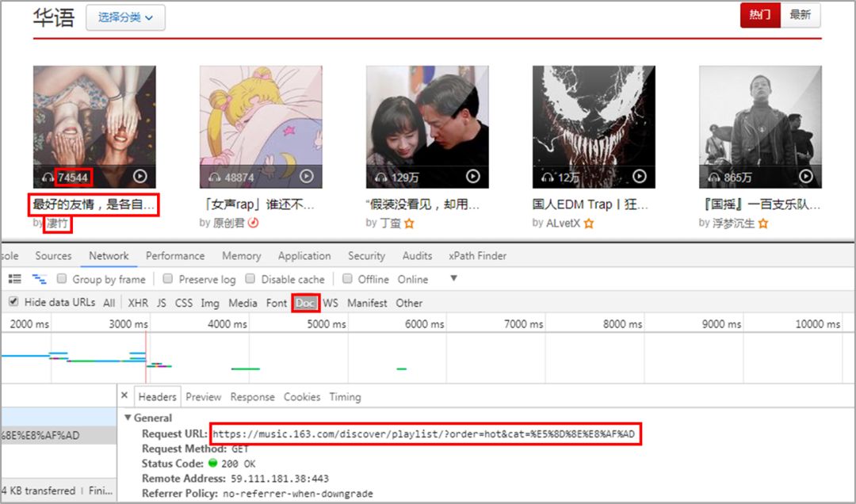Click the star badge next to 丁蛮
The image size is (856, 504).
pos(410,223)
